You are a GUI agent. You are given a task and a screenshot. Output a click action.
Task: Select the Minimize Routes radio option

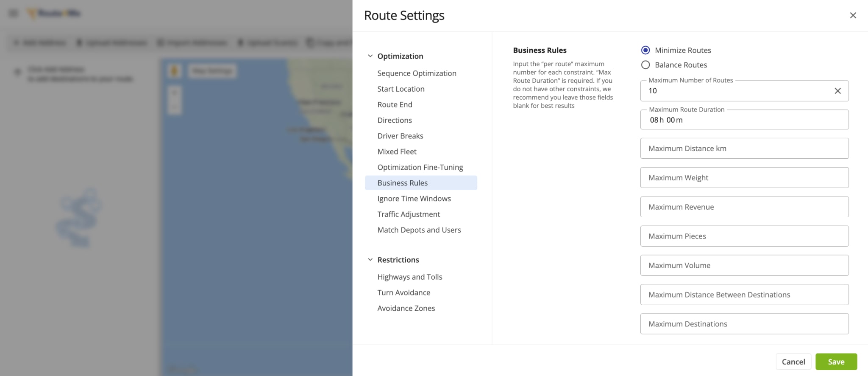[x=645, y=50]
